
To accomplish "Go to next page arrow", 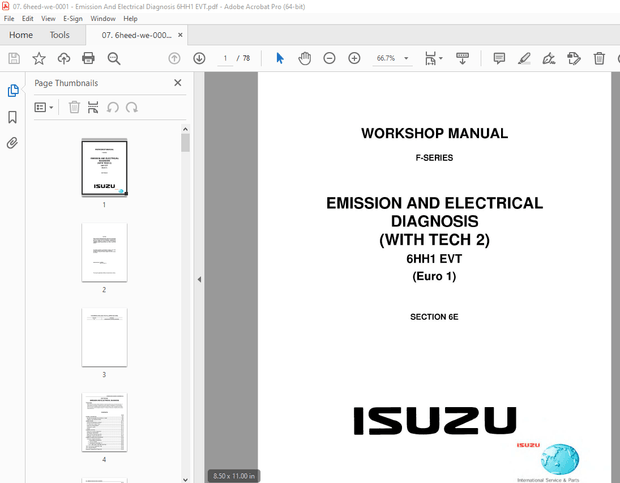I will [199, 58].
